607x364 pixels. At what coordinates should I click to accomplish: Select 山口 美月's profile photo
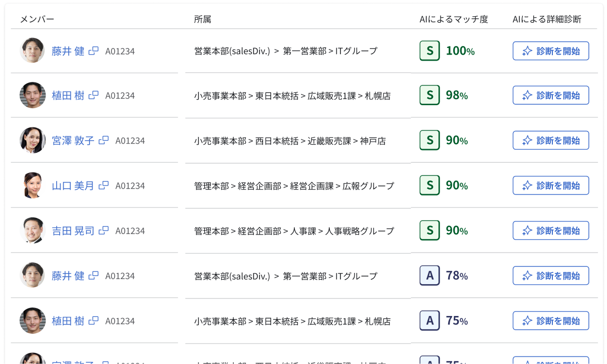[x=33, y=186]
